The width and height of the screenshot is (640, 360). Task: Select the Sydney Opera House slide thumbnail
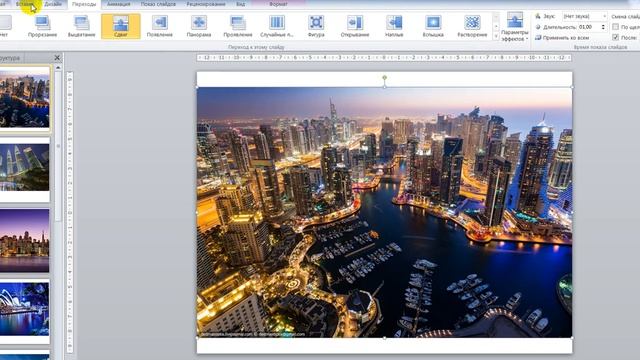(24, 311)
